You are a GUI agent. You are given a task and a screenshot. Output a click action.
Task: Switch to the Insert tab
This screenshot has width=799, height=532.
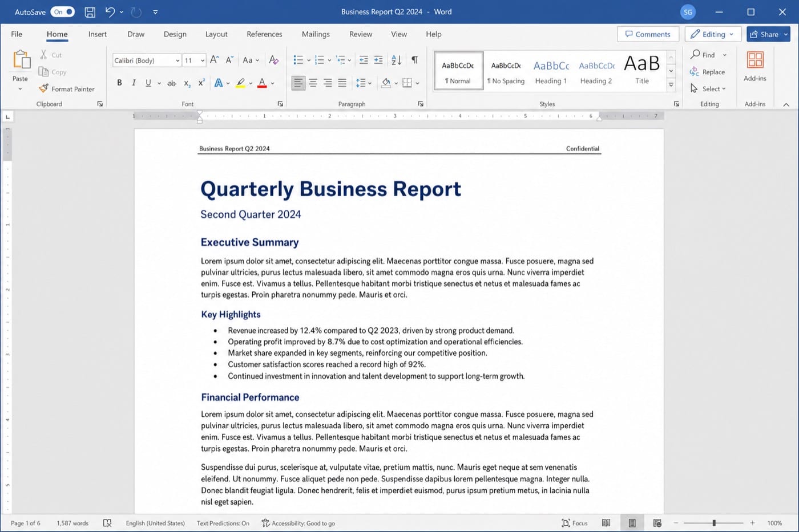click(x=98, y=34)
